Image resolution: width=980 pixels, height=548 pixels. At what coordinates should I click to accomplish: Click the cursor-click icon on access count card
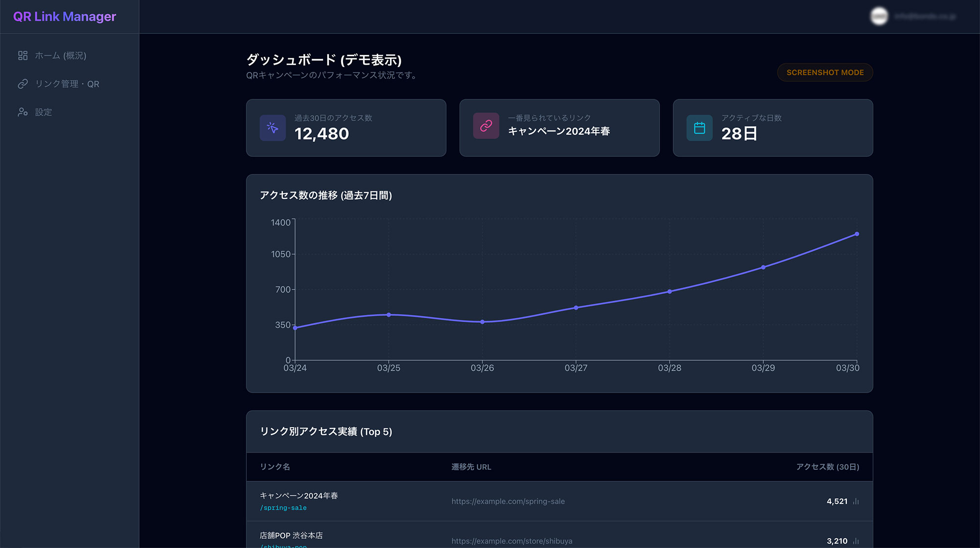pyautogui.click(x=272, y=128)
